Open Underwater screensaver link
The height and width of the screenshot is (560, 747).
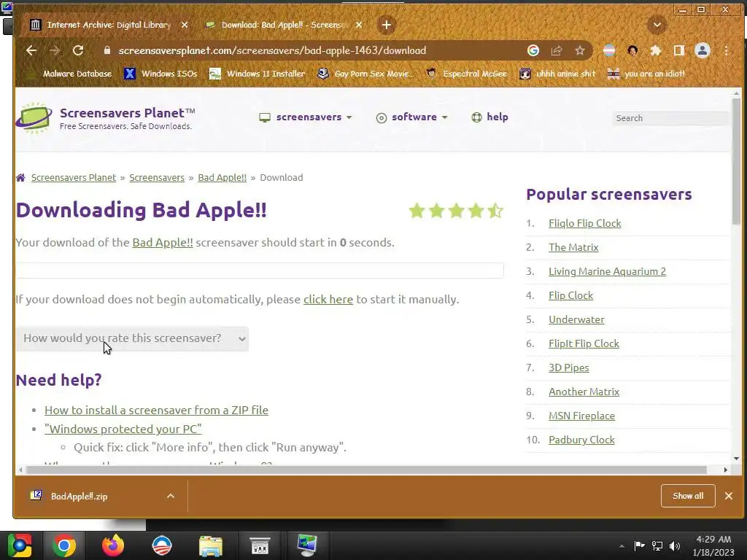(576, 319)
